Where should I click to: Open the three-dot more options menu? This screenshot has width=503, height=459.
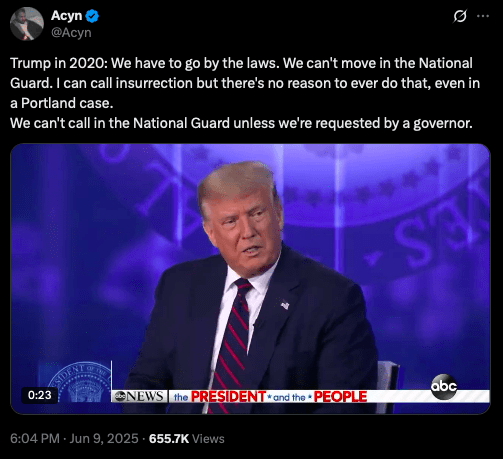483,16
